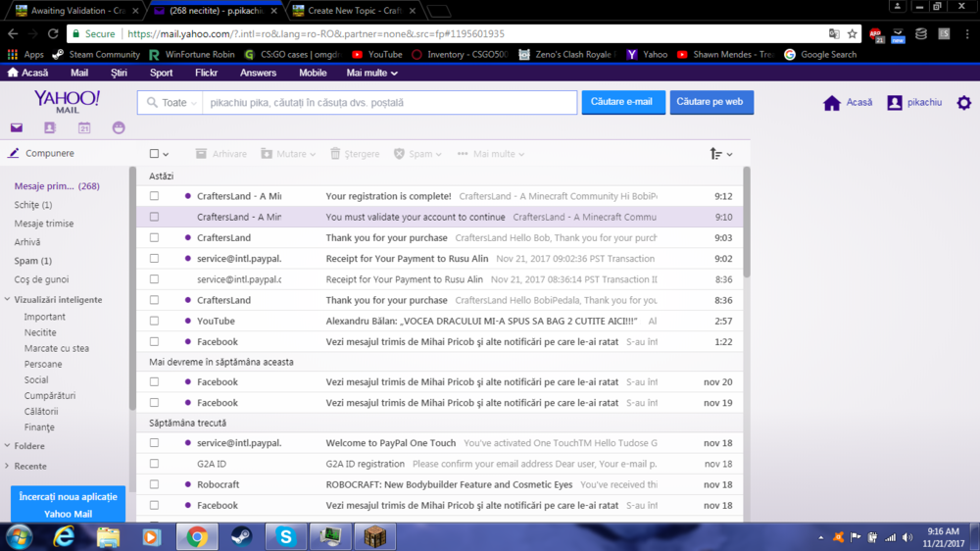
Task: Switch to the Create New Topic tab
Action: coord(355,11)
